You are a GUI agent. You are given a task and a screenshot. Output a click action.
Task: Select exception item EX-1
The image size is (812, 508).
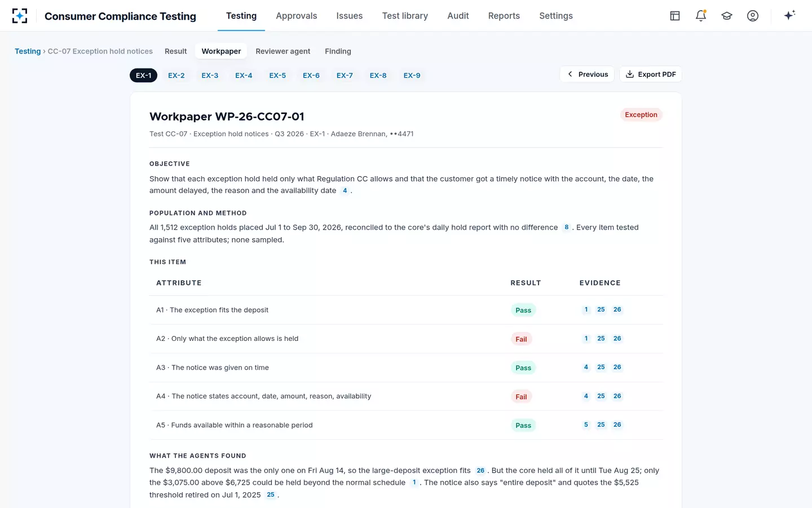[144, 75]
